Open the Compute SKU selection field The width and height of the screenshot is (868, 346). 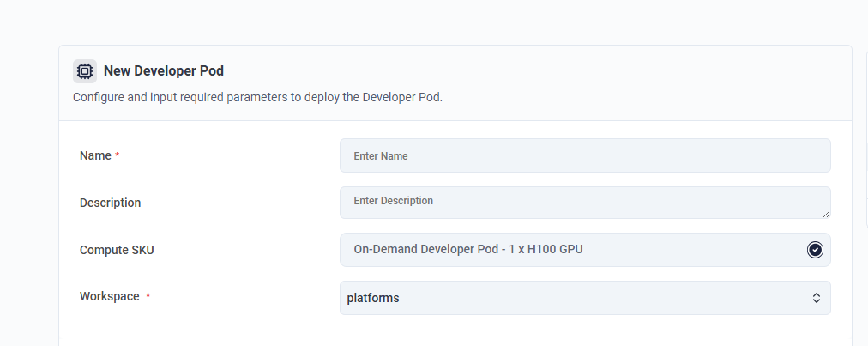[x=585, y=250]
